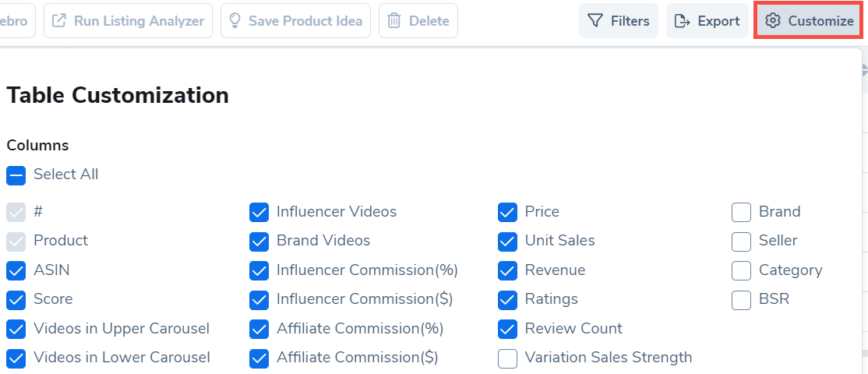Uncheck the ASIN column checkbox
Screen dimensions: 868x374
click(16, 270)
